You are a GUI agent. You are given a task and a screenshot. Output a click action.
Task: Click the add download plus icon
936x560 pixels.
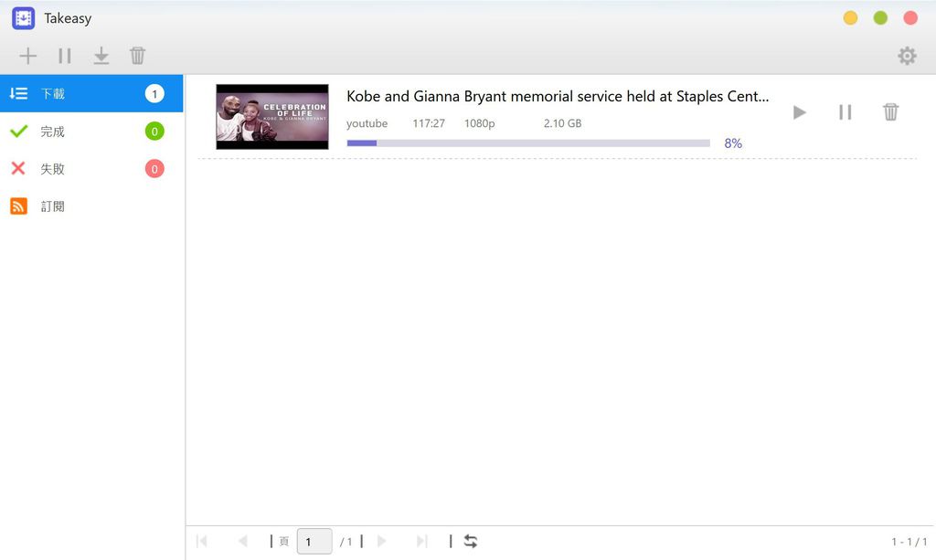28,56
